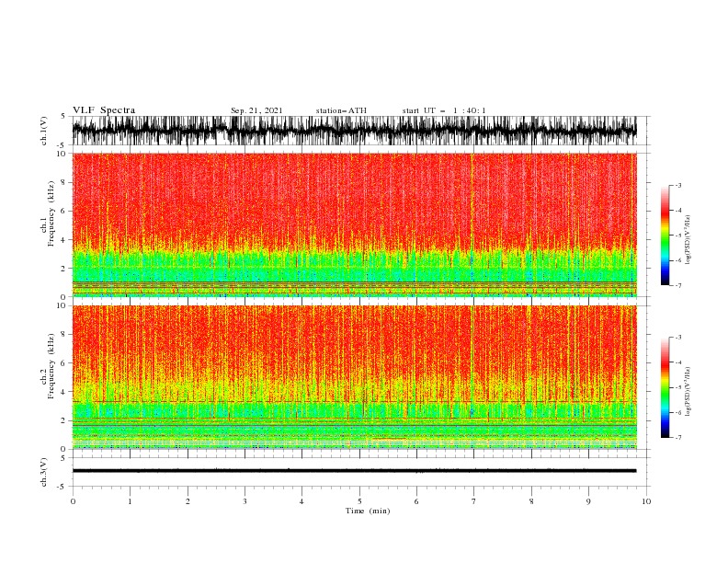
Task: Click the ch.2 spectrogram panel
Action: point(354,377)
